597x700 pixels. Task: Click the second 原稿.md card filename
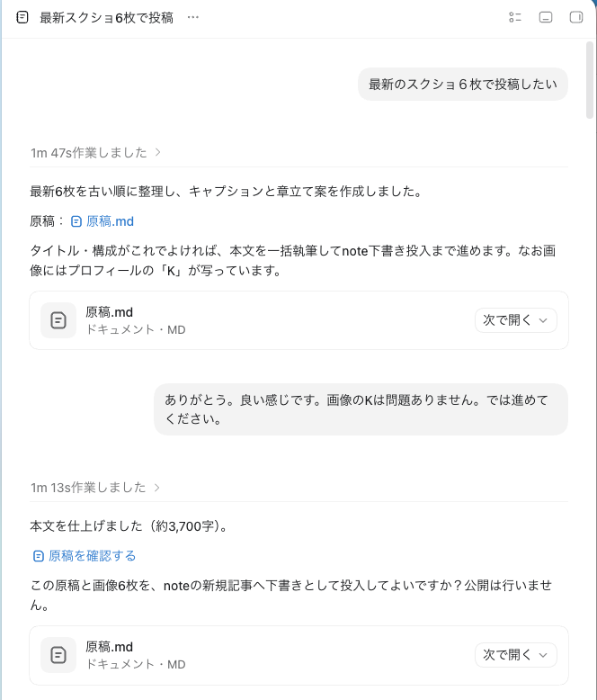pyautogui.click(x=110, y=647)
